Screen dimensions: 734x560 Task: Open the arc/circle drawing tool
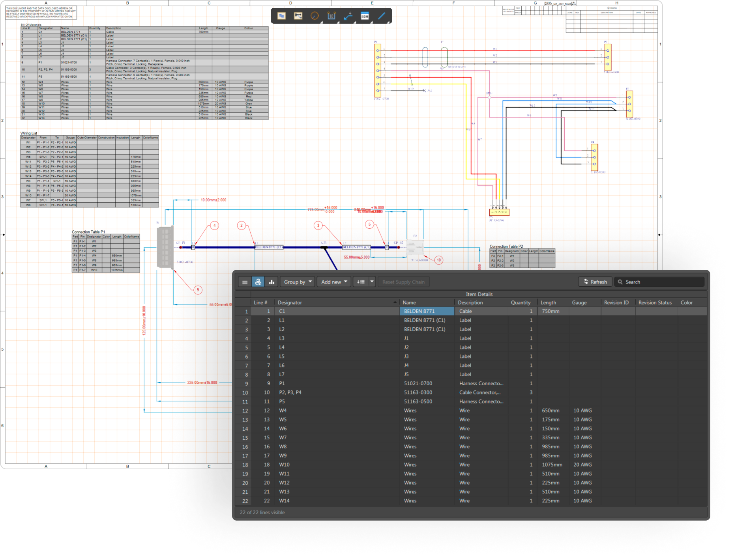[x=315, y=16]
